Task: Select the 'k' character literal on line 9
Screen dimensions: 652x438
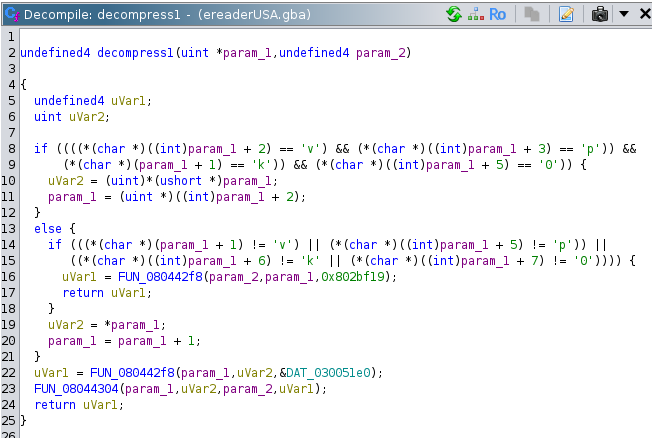Action: point(260,165)
